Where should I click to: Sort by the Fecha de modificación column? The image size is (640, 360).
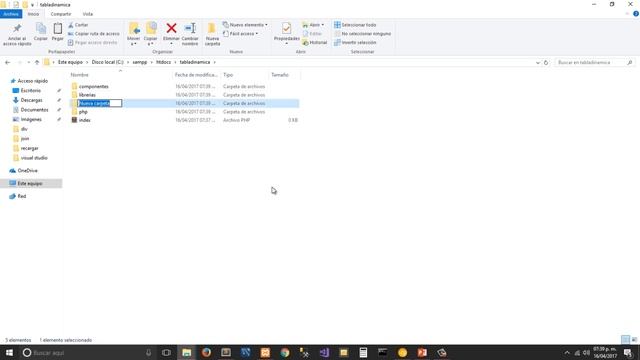[196, 75]
